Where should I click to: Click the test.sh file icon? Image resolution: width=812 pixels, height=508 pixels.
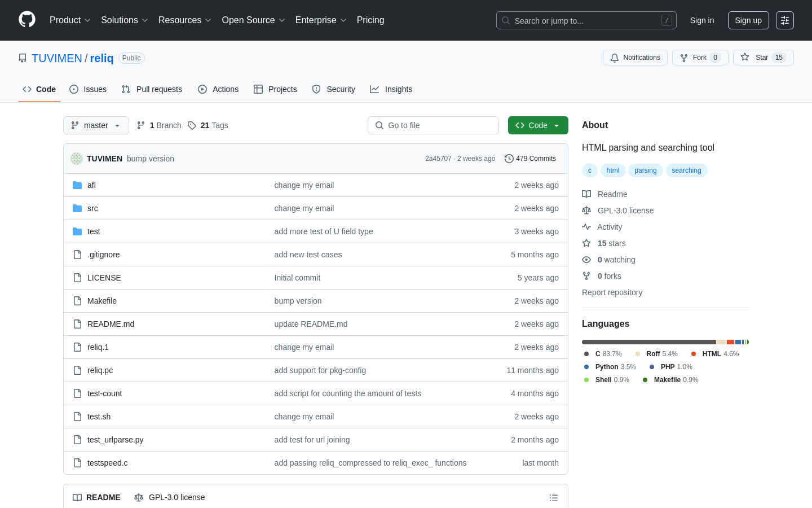[x=77, y=417]
